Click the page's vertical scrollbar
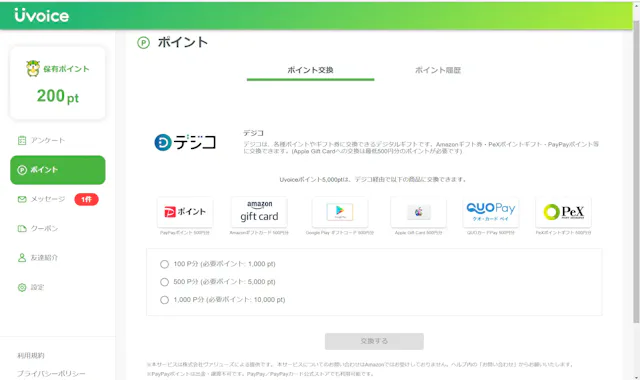The width and height of the screenshot is (640, 380). [x=636, y=171]
